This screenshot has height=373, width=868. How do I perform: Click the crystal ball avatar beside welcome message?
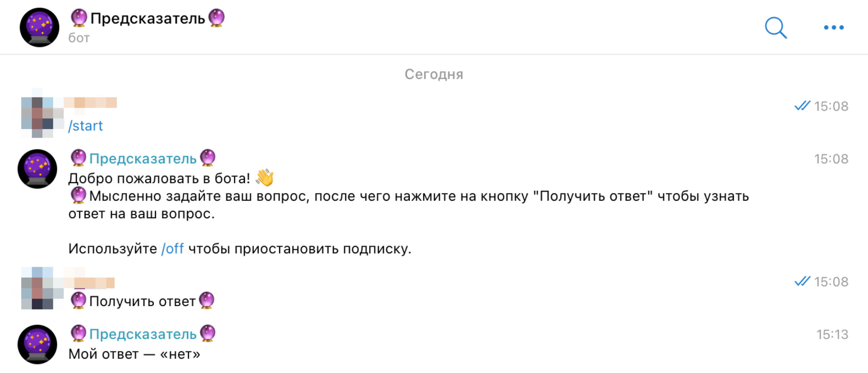(37, 169)
